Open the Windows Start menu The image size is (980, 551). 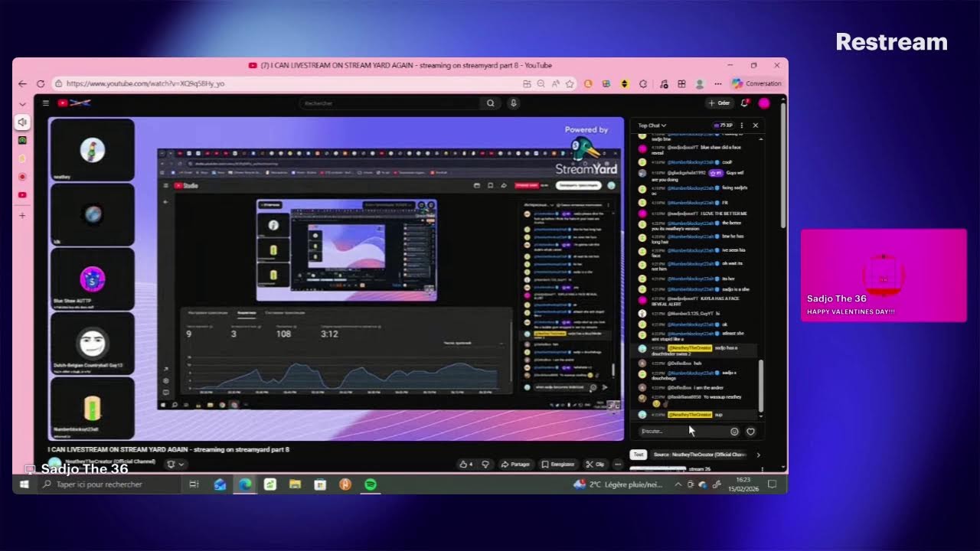click(24, 484)
